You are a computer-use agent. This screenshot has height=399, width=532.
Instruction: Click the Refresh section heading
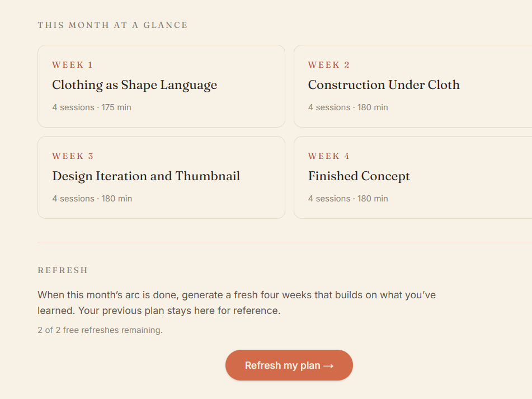click(x=63, y=270)
